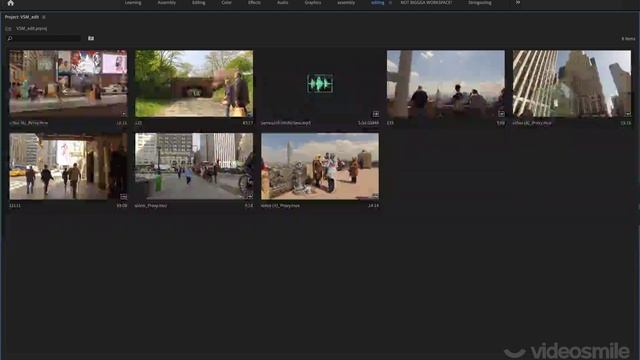Open the Graphics workspace tab
The width and height of the screenshot is (640, 360).
pos(313,3)
